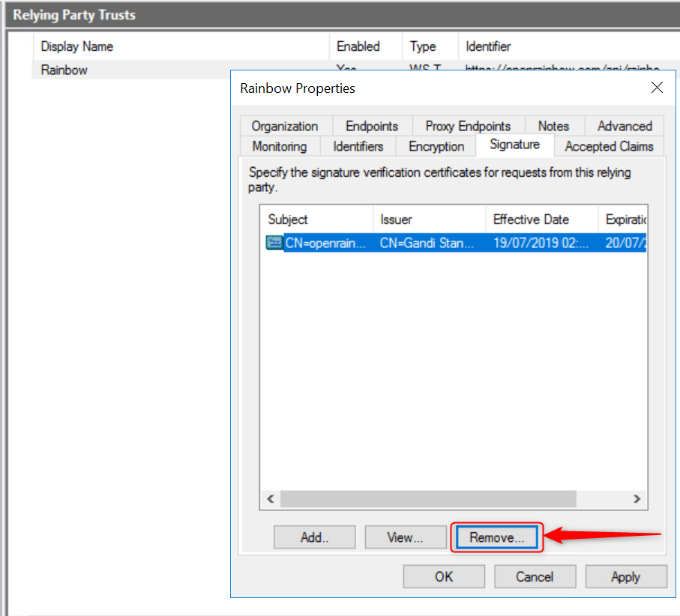The height and width of the screenshot is (616, 680).
Task: Show the Identifiers tab
Action: [x=358, y=146]
